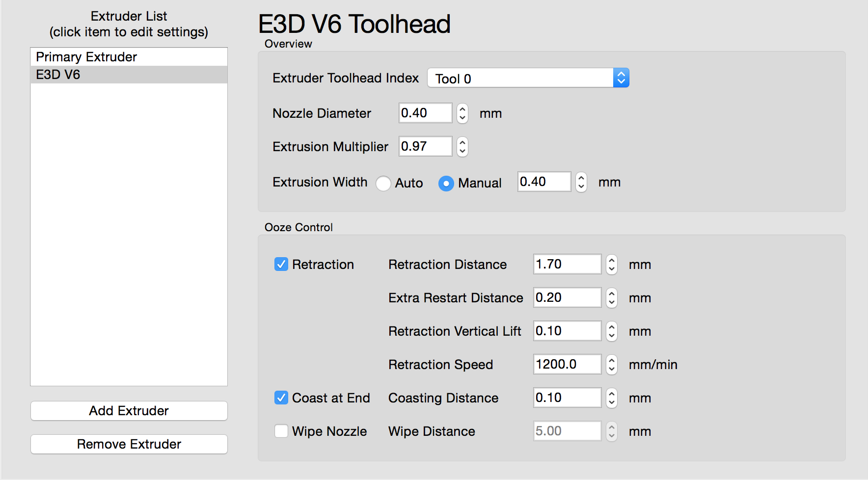The width and height of the screenshot is (868, 480).
Task: Click the Retraction Vertical Lift stepper arrows
Action: pyautogui.click(x=611, y=331)
